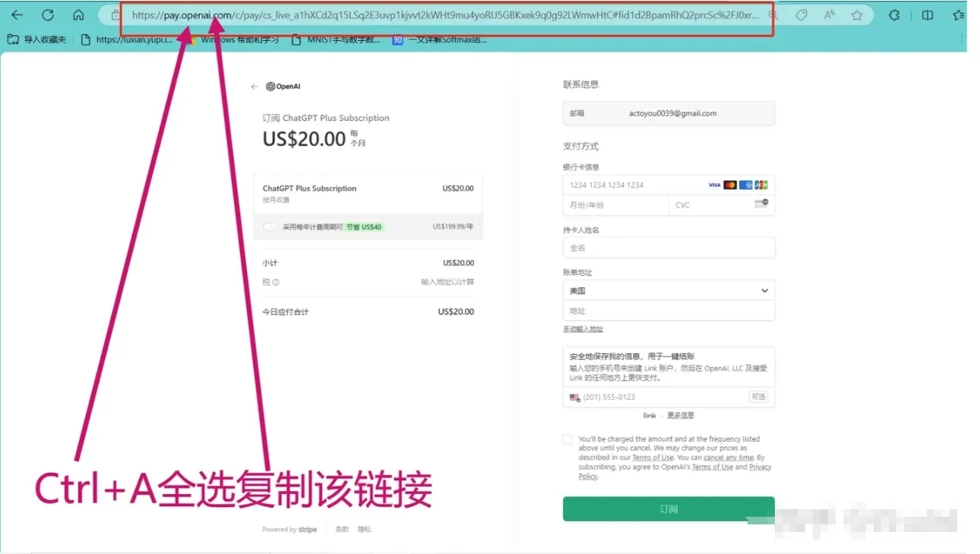Screen dimensions: 980x554
Task: Open the favorites list icon
Action: (x=959, y=15)
